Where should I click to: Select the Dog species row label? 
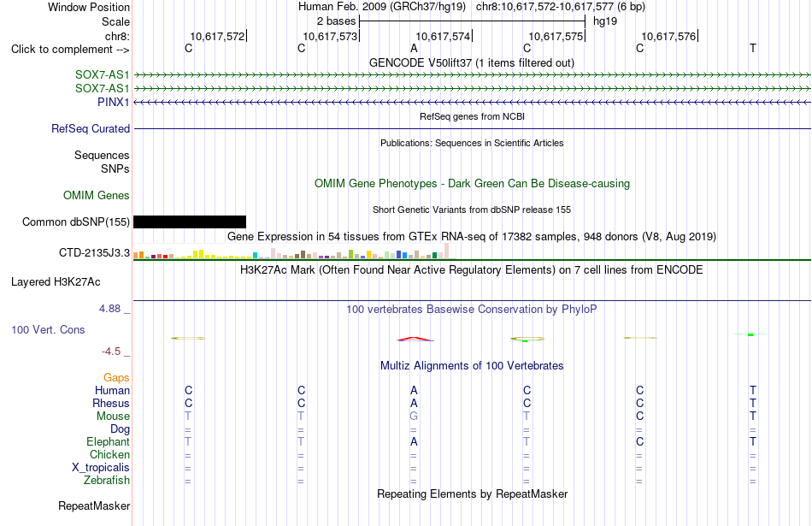coord(120,428)
